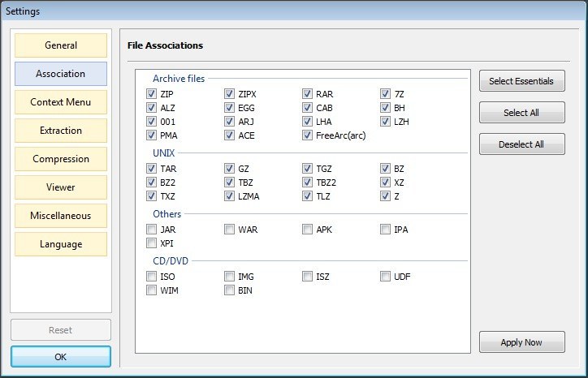Uncheck the EGG format checkbox
Image resolution: width=588 pixels, height=378 pixels.
coord(229,108)
